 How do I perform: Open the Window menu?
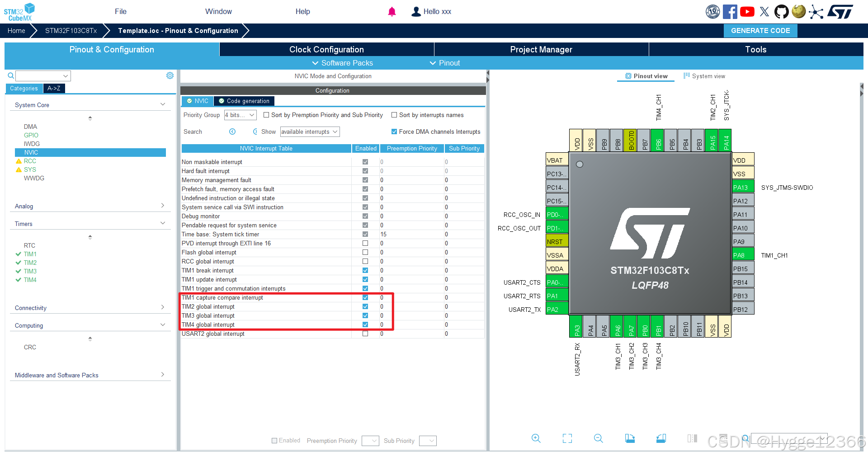click(218, 12)
